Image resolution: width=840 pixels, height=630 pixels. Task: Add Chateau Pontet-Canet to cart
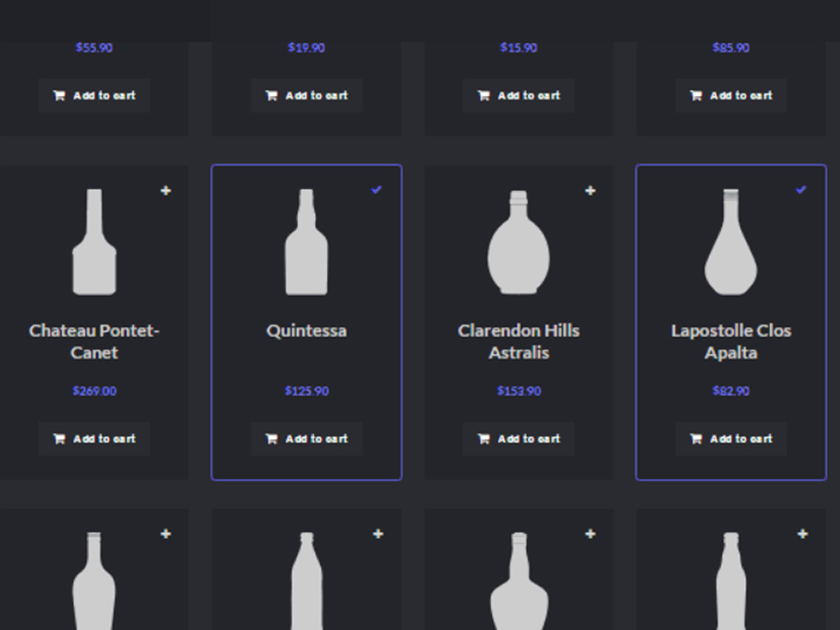94,439
